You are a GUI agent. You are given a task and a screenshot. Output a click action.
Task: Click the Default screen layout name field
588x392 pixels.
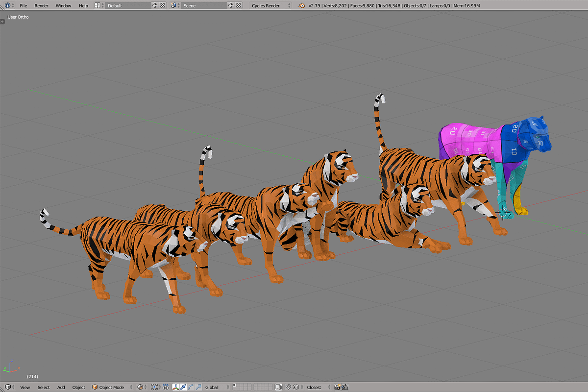[x=128, y=5]
